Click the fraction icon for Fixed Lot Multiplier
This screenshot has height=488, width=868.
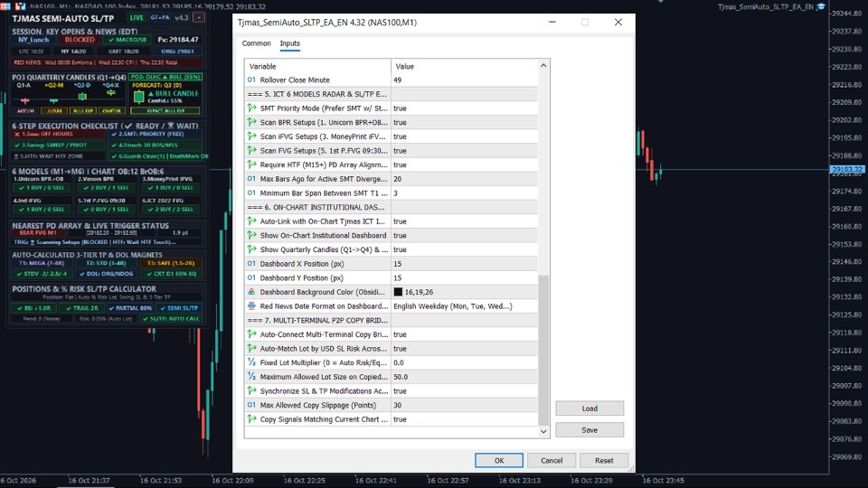(x=251, y=362)
